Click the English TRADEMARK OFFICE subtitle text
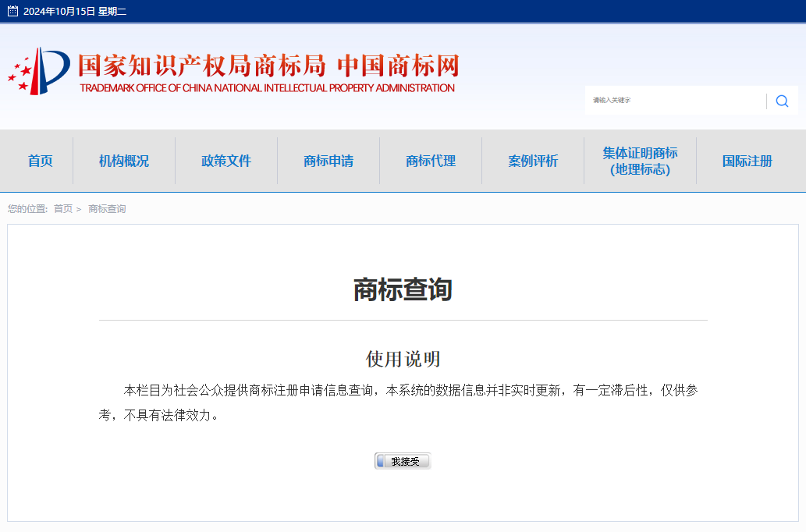 pyautogui.click(x=268, y=88)
